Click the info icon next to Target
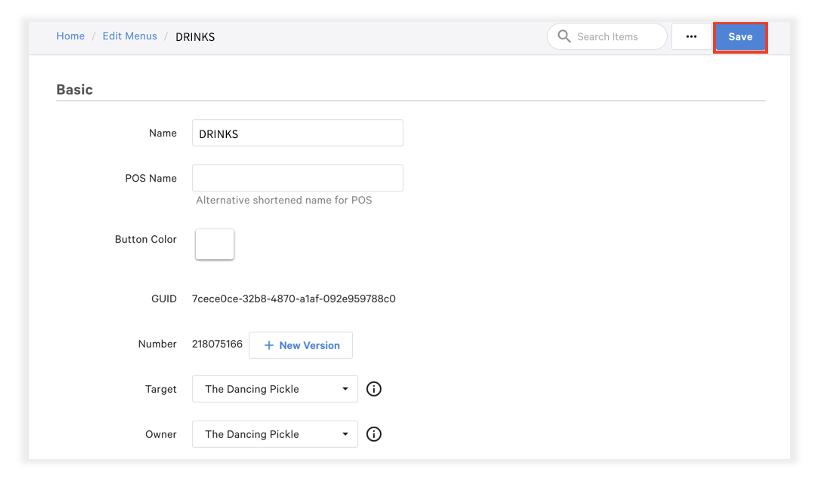The width and height of the screenshot is (816, 484). tap(374, 389)
